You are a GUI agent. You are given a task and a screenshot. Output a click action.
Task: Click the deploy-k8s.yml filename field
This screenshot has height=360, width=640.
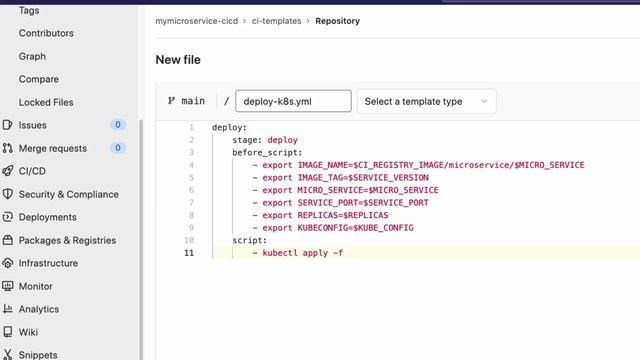click(293, 101)
